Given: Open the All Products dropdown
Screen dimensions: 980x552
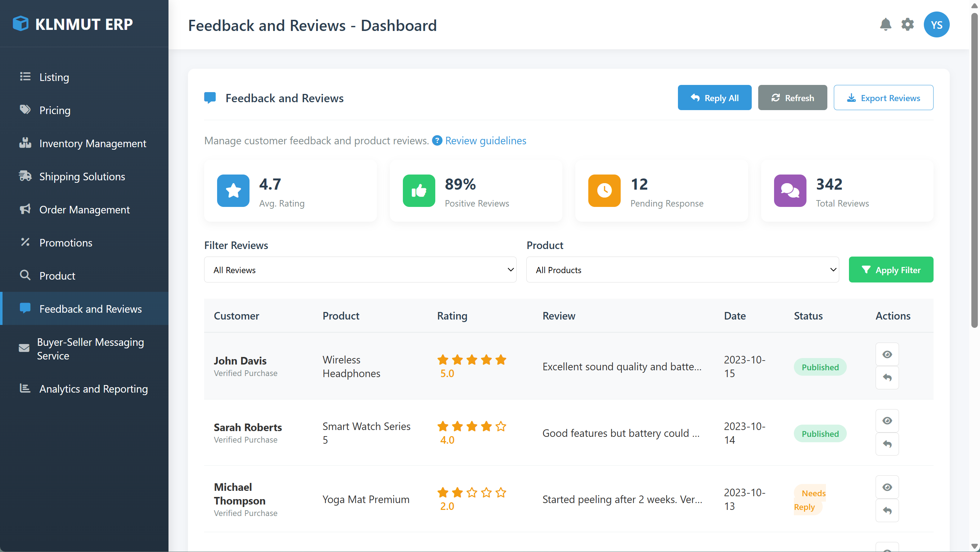Looking at the screenshot, I should coord(682,270).
